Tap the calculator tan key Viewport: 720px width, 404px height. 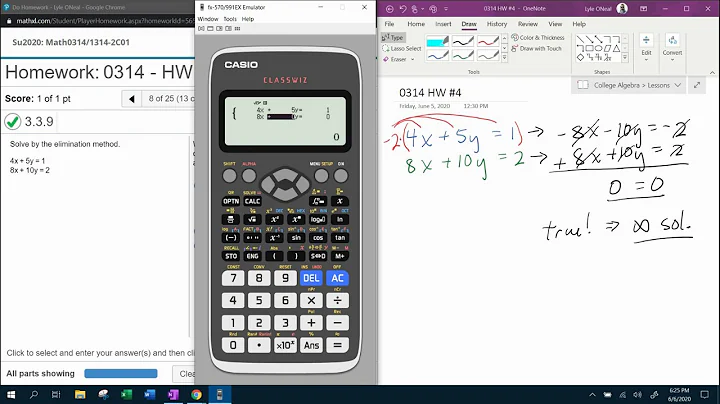340,238
